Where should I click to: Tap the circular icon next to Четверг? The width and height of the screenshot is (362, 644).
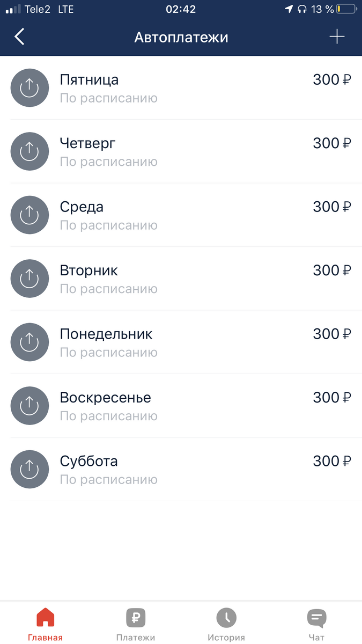tap(29, 151)
